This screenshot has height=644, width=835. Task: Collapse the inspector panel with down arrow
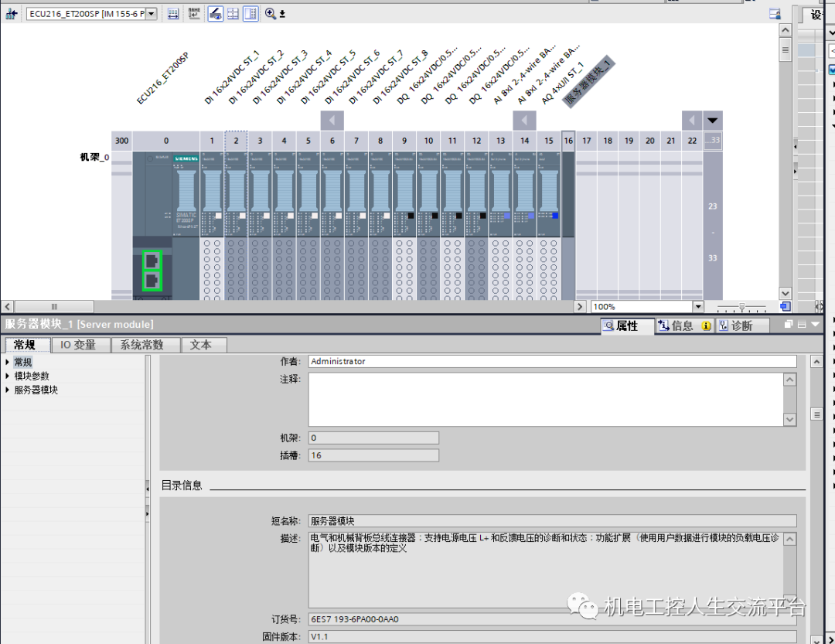[x=815, y=324]
